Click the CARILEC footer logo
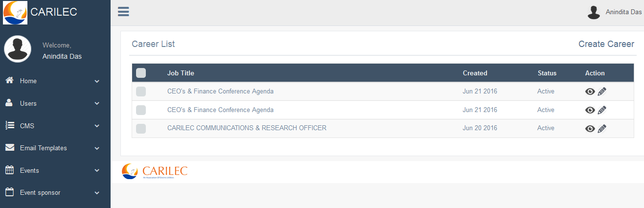Viewport: 644px width, 208px height. click(155, 171)
